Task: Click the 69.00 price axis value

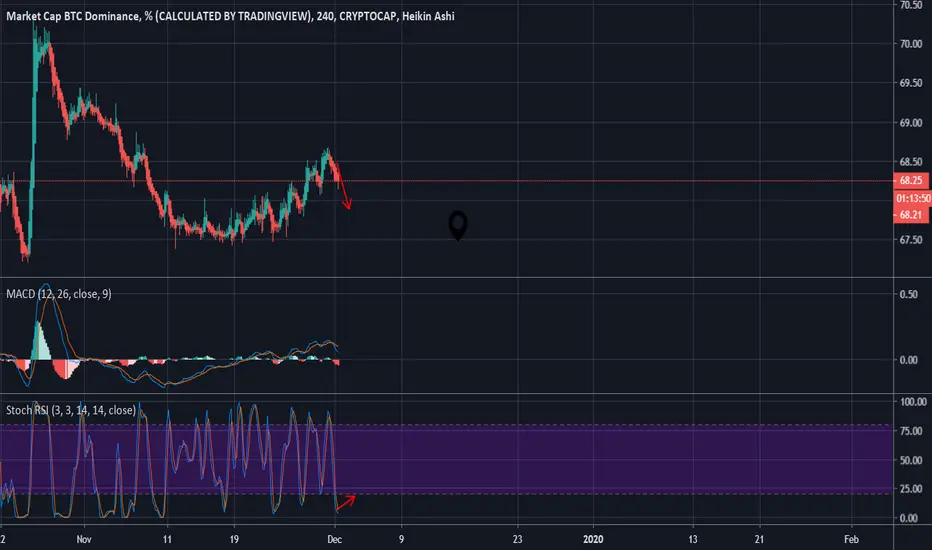Action: coord(911,123)
